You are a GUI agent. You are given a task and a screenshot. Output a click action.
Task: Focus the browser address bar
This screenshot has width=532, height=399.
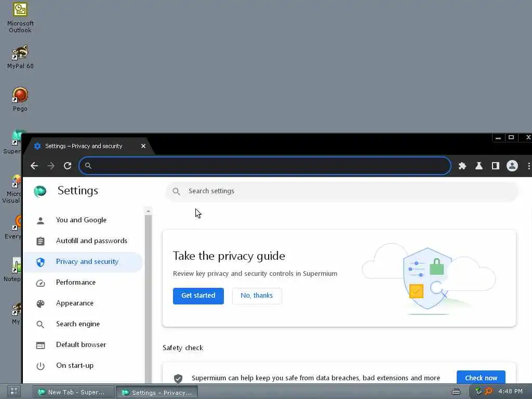coord(264,166)
